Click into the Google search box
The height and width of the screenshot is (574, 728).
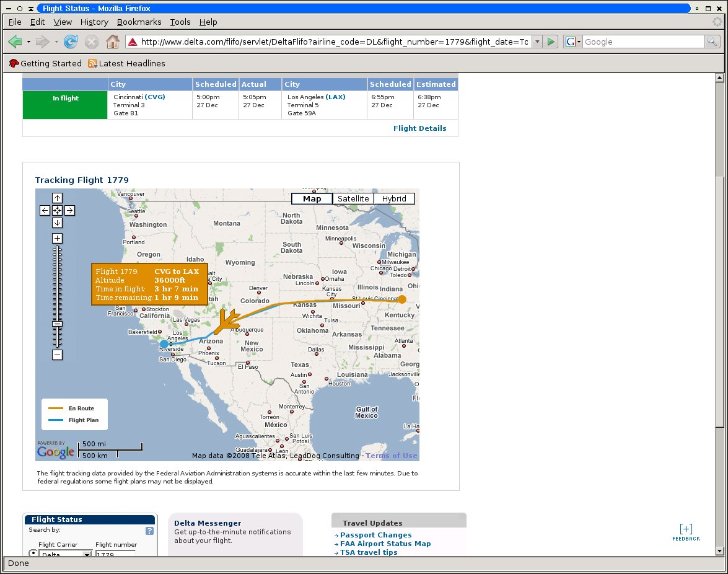[644, 42]
